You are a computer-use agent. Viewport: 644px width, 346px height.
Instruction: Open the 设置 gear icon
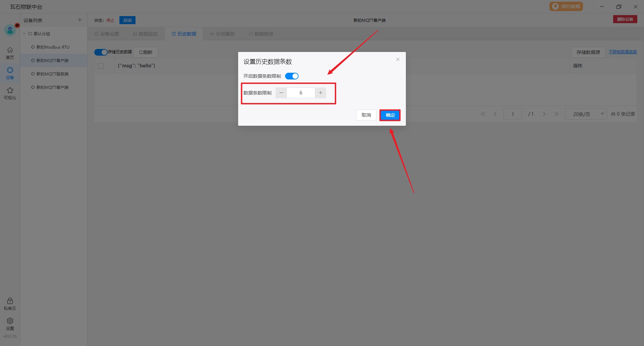[x=10, y=324]
